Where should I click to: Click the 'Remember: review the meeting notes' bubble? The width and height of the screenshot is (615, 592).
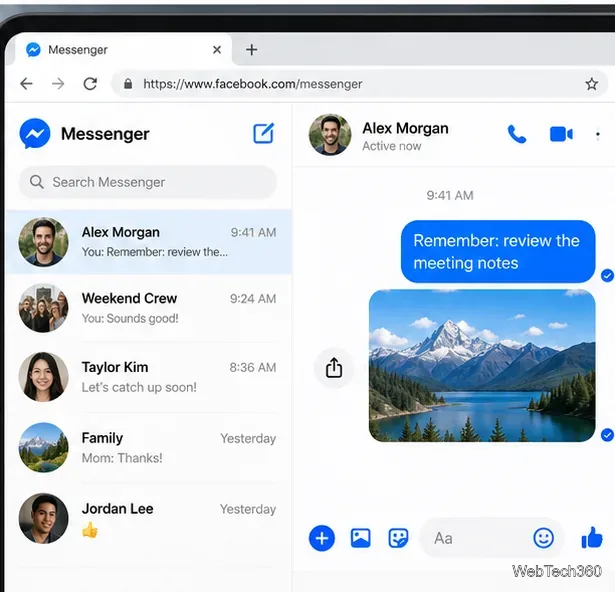[x=498, y=251]
